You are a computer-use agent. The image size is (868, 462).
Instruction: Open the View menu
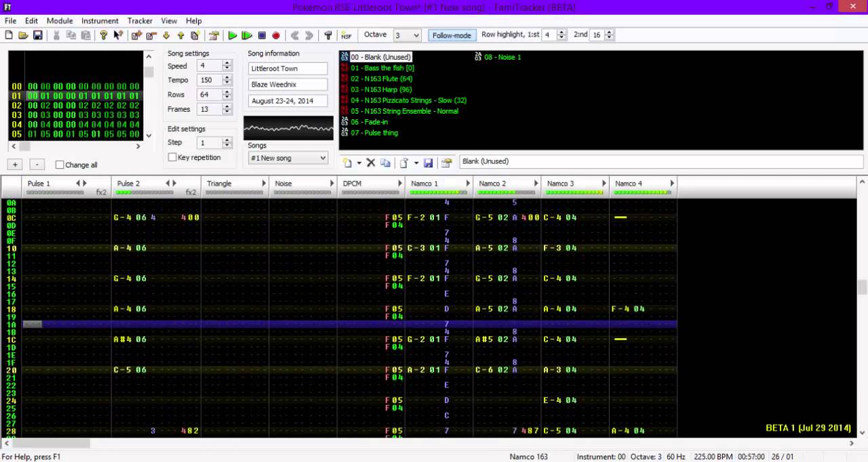[169, 21]
